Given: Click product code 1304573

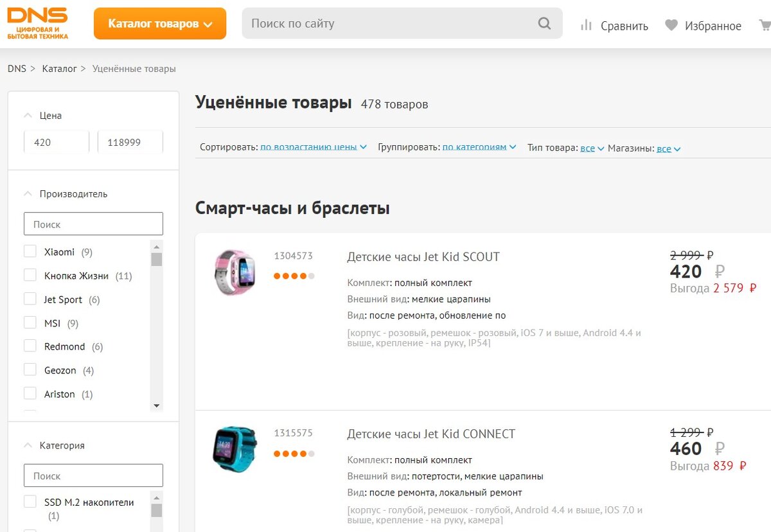Looking at the screenshot, I should 293,256.
